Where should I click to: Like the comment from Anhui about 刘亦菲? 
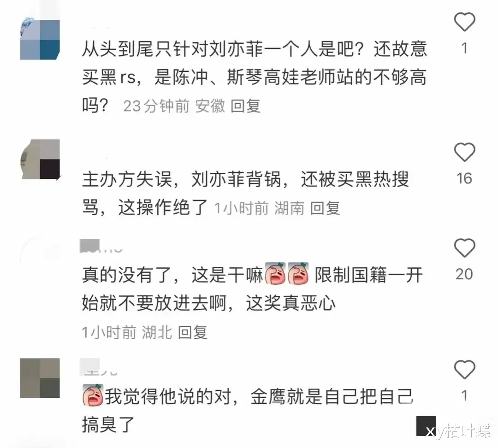(x=464, y=22)
